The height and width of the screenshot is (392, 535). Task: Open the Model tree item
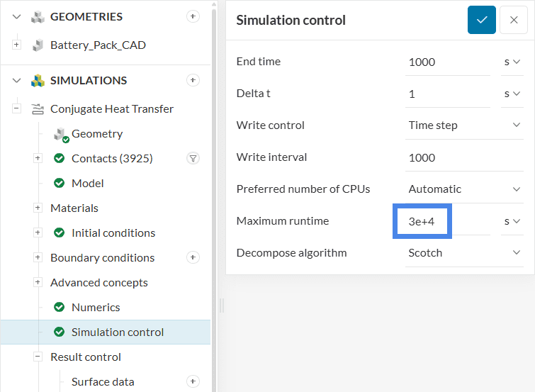88,183
